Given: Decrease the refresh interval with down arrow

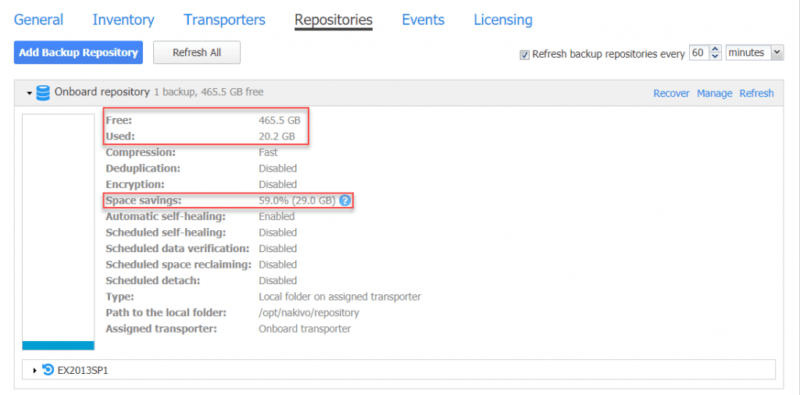Looking at the screenshot, I should tap(715, 56).
